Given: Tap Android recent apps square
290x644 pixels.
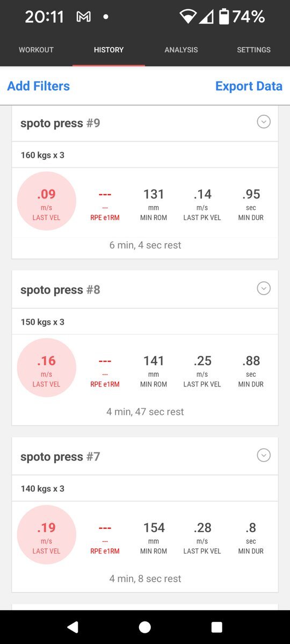Looking at the screenshot, I should [x=217, y=627].
